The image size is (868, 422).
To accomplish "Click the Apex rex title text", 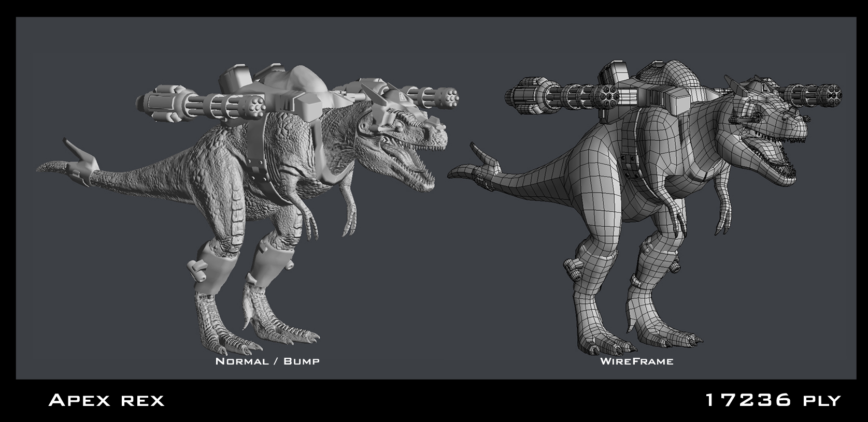I will 106,400.
